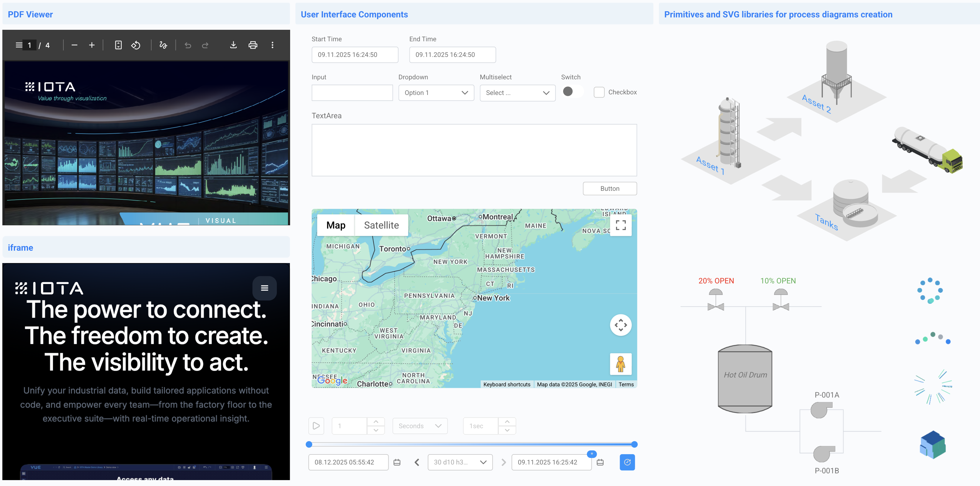The image size is (980, 486).
Task: Click the right handle of time range slider
Action: (x=634, y=444)
